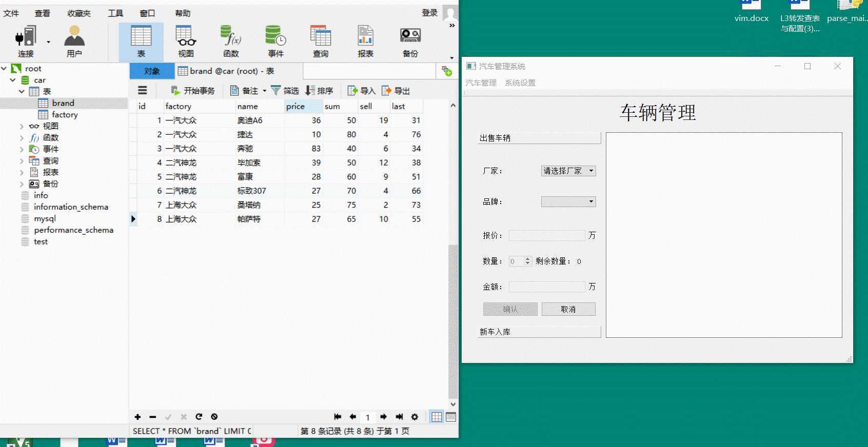
Task: Click the hamburger menu icon in table toolbar
Action: click(x=143, y=91)
